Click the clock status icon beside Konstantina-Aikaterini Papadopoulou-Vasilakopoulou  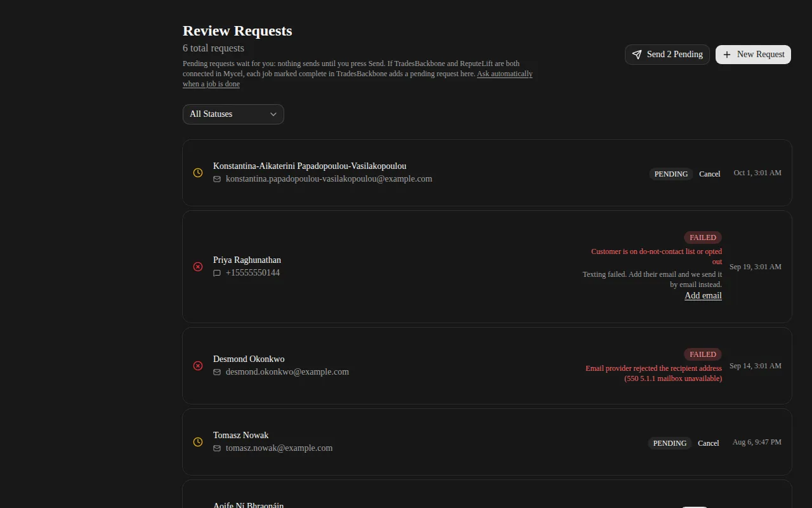point(198,173)
